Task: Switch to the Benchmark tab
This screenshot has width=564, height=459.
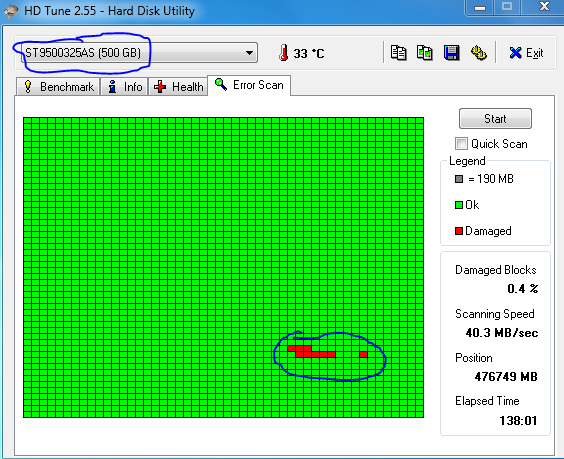Action: 58,87
